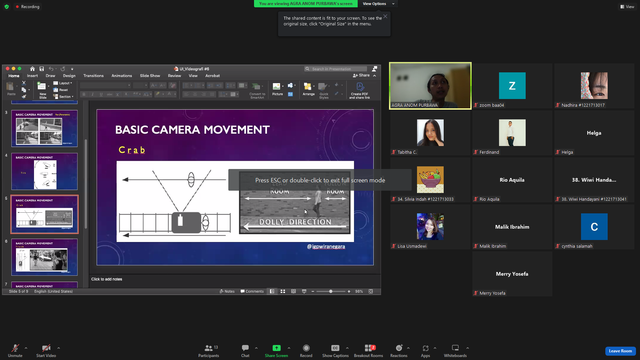
Task: Expand caption options arrow beside Show Captions
Action: (347, 348)
